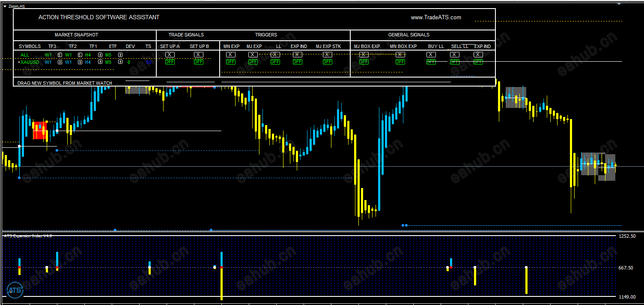Click the X box under MJ EXP STK
Image resolution: width=644 pixels, height=305 pixels.
tap(328, 54)
